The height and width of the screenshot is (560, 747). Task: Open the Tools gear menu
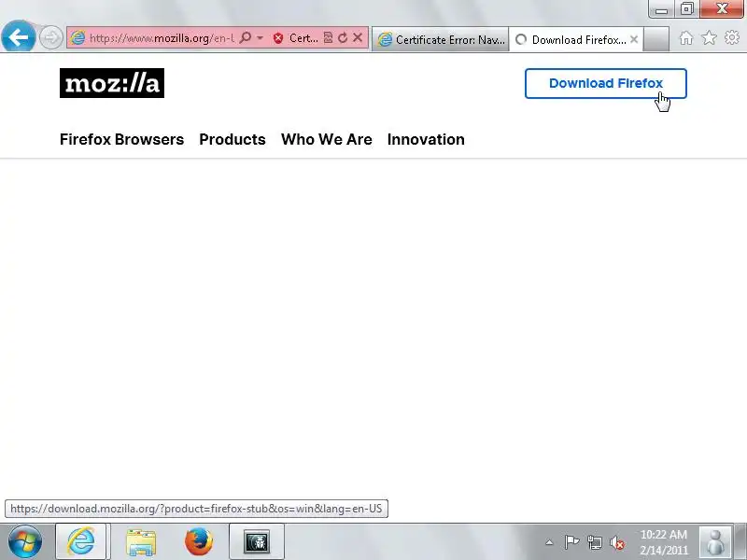click(732, 37)
